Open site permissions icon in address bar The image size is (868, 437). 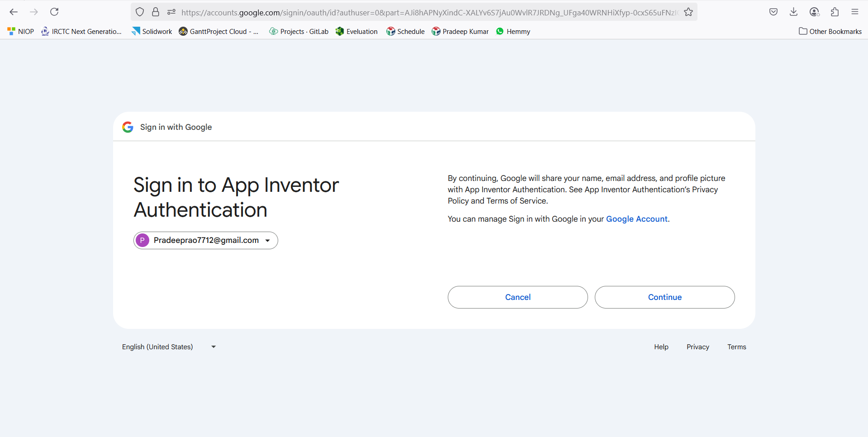[171, 12]
